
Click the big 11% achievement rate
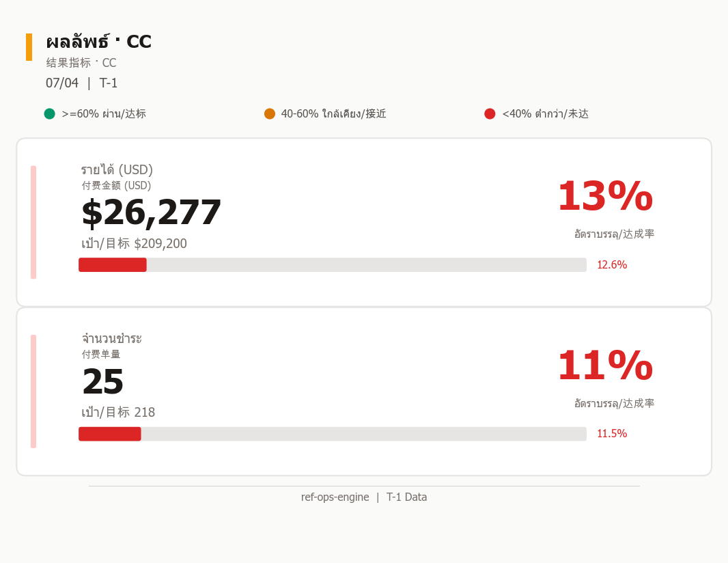[606, 365]
